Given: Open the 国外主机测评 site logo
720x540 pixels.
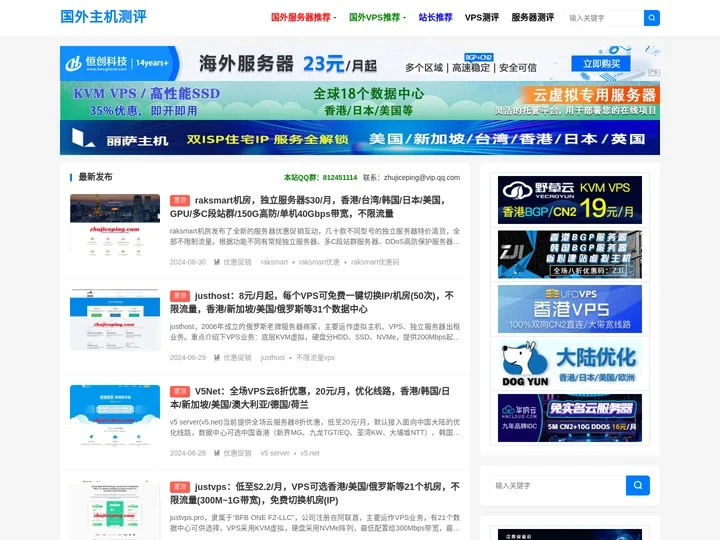Looking at the screenshot, I should pyautogui.click(x=104, y=17).
